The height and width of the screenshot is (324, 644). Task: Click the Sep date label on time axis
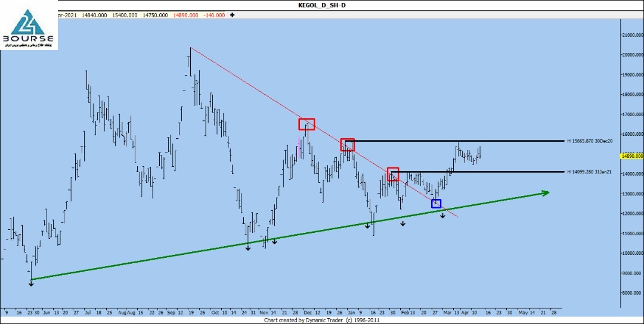tap(171, 311)
